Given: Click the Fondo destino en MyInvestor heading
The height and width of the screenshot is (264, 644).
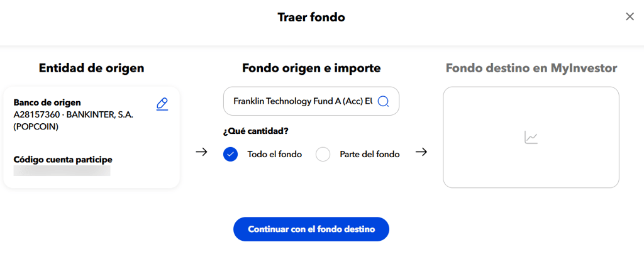Looking at the screenshot, I should click(x=531, y=68).
